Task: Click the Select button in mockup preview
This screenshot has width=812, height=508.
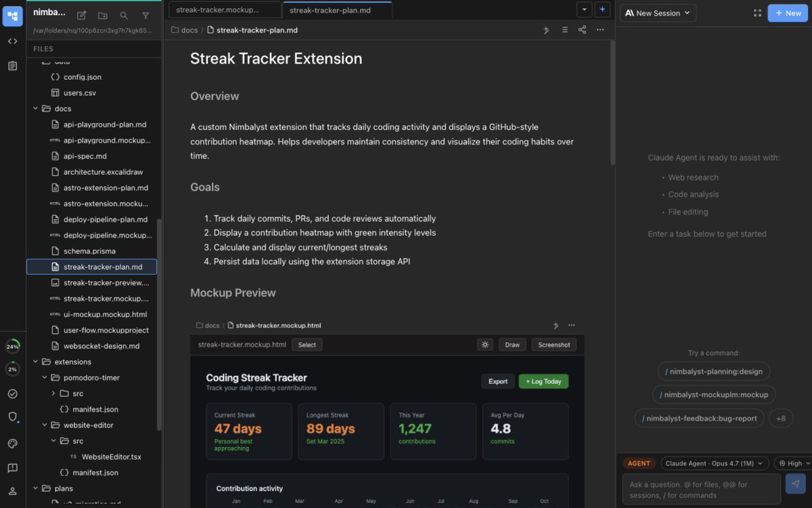Action: click(307, 345)
